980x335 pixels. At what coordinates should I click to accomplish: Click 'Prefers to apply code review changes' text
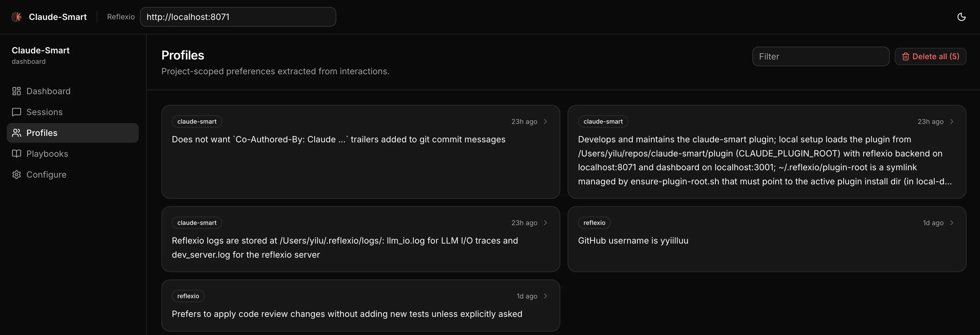(347, 314)
